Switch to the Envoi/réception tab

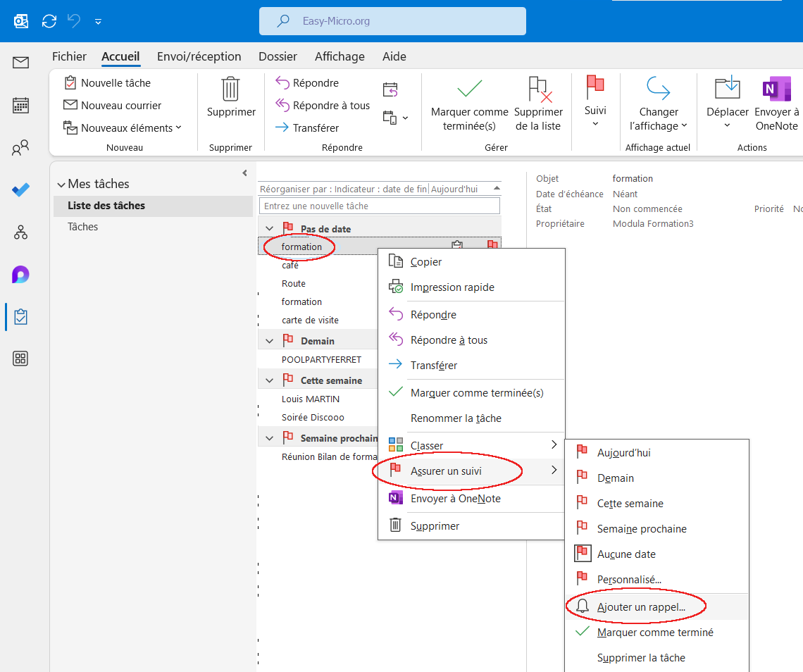point(199,56)
